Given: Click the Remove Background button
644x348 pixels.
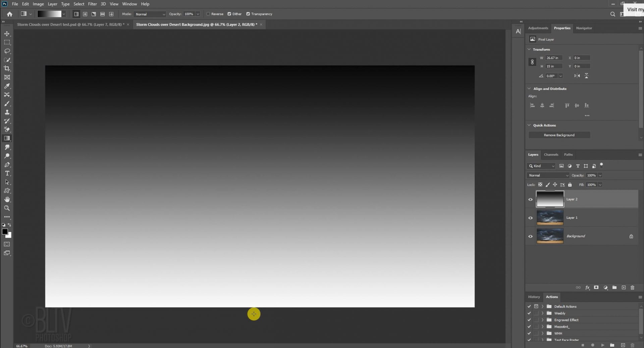Looking at the screenshot, I should (559, 135).
